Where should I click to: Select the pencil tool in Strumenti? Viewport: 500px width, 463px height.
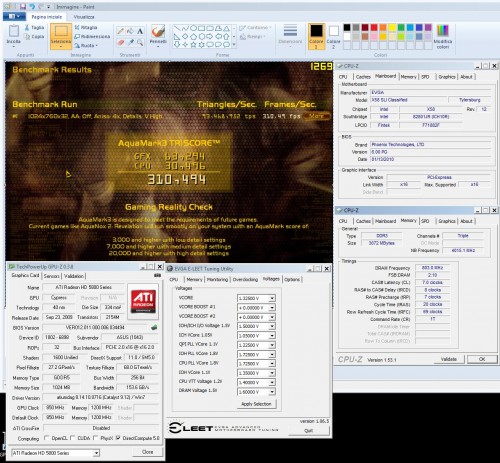(x=121, y=31)
